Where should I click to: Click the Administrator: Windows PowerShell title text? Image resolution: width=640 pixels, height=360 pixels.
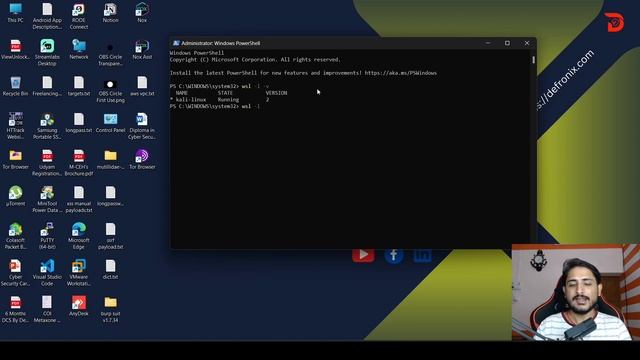(x=220, y=43)
